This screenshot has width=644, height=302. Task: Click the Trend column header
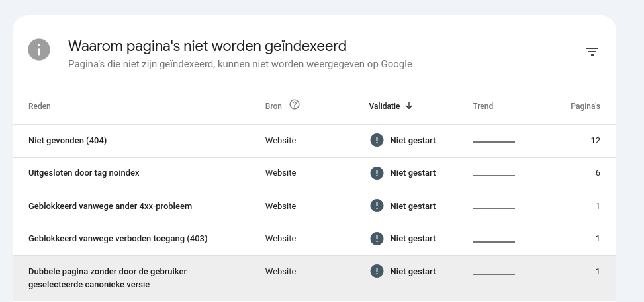click(483, 106)
